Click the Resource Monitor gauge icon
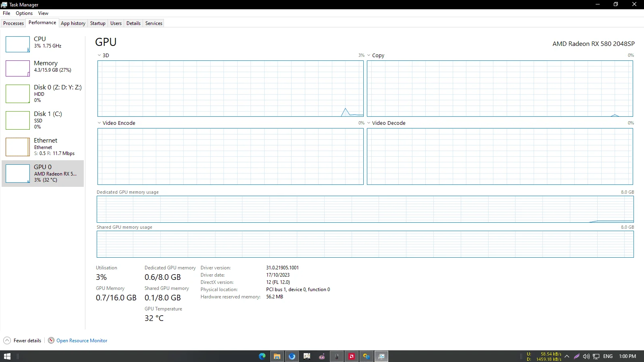Viewport: 644px width, 362px height. [x=51, y=341]
